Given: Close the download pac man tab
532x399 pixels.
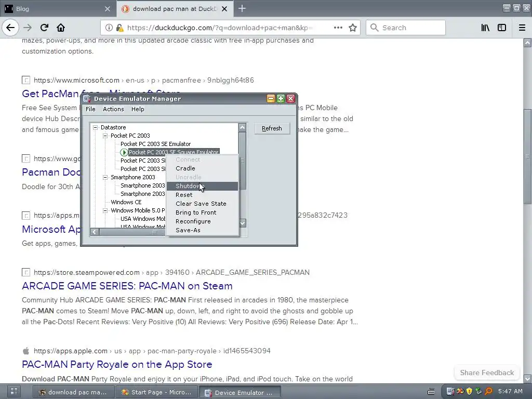Looking at the screenshot, I should point(224,9).
